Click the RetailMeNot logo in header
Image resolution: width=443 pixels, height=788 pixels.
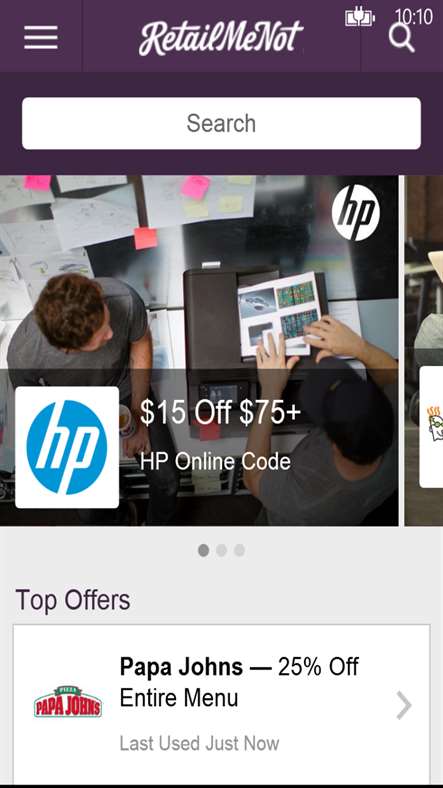pyautogui.click(x=221, y=38)
